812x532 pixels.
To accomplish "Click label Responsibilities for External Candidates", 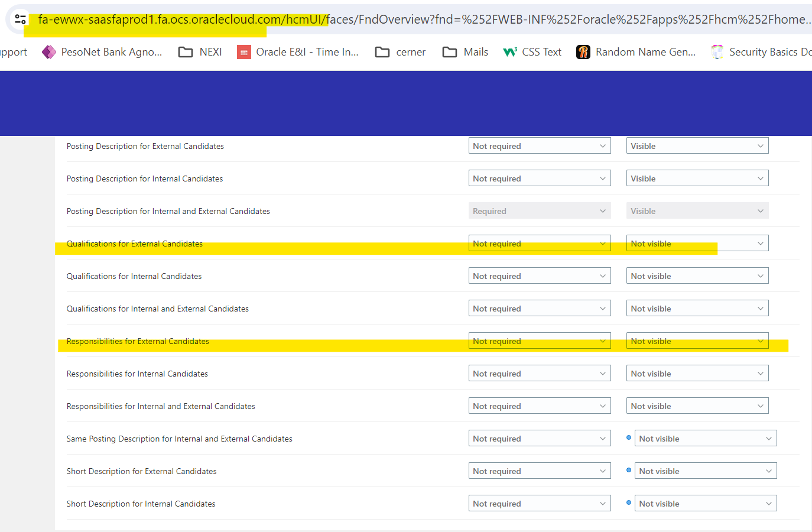I will [138, 341].
